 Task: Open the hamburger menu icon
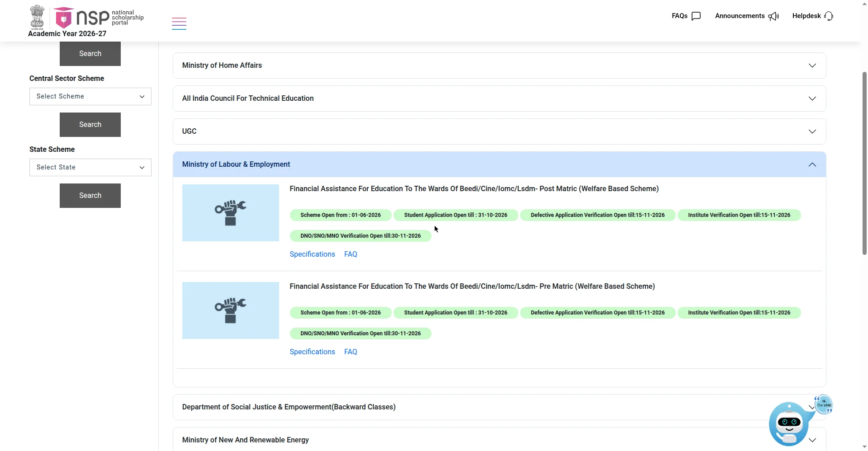pos(179,23)
